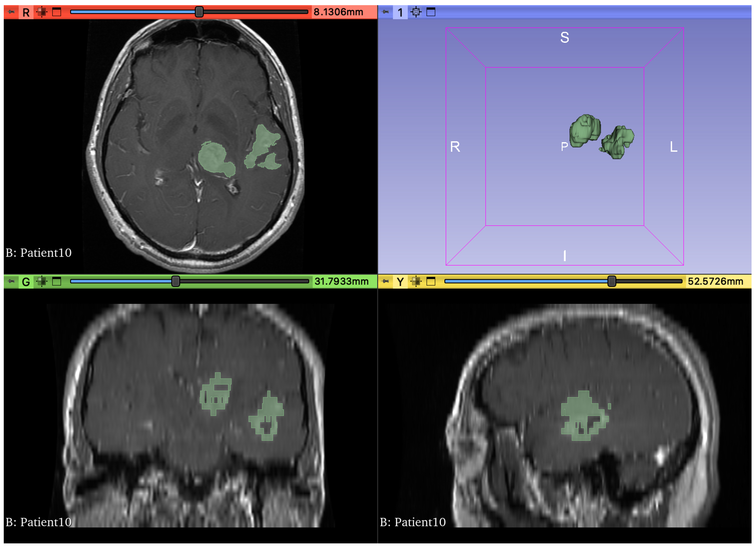
Task: Maximize the Yellow sagittal slice view
Action: [431, 282]
